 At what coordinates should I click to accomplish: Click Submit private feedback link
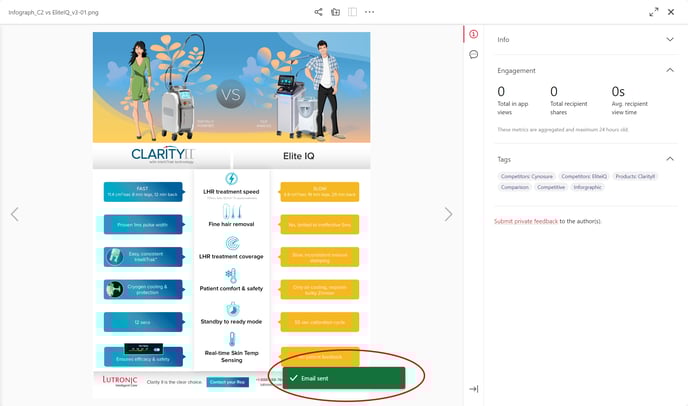[526, 221]
